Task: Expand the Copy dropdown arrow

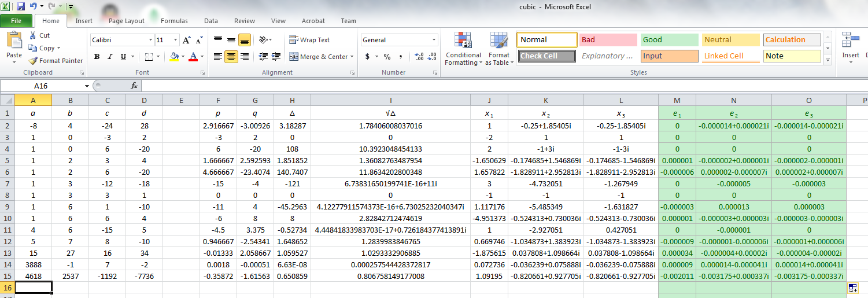Action: (58, 48)
